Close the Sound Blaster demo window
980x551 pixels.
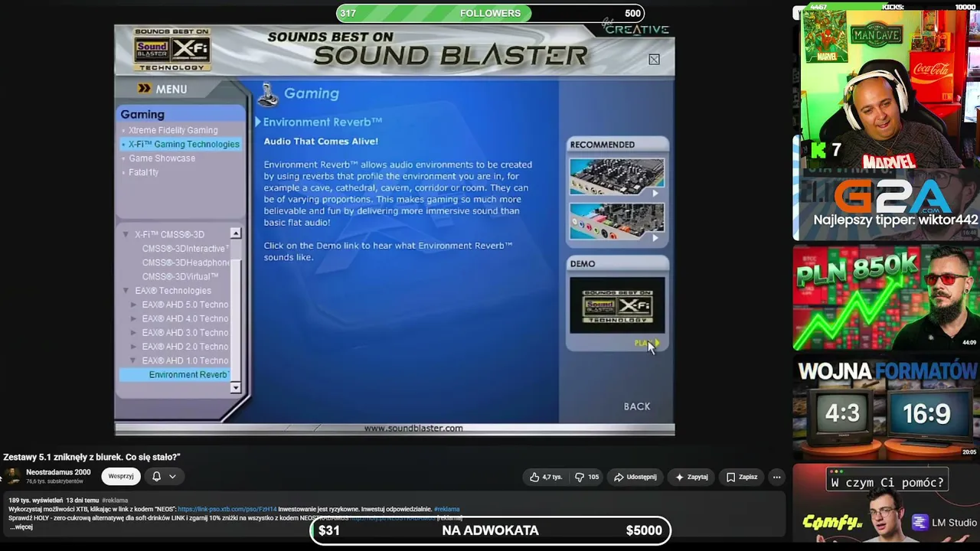(654, 60)
